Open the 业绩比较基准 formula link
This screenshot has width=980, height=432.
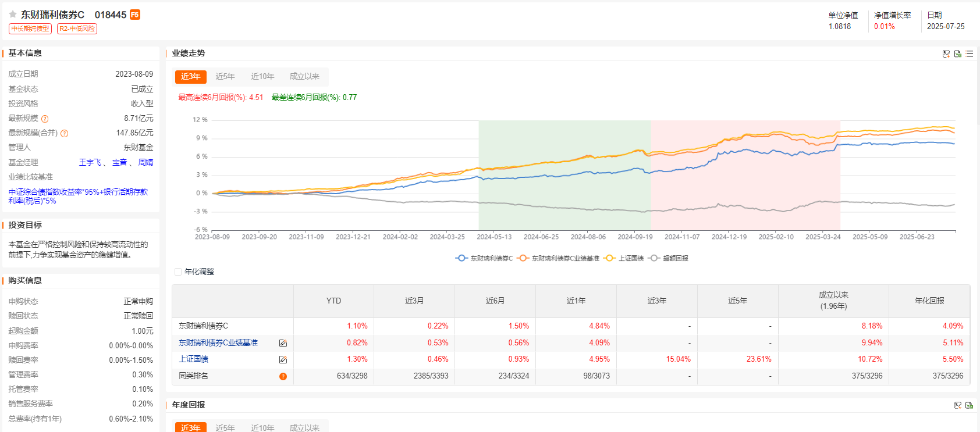tap(78, 196)
